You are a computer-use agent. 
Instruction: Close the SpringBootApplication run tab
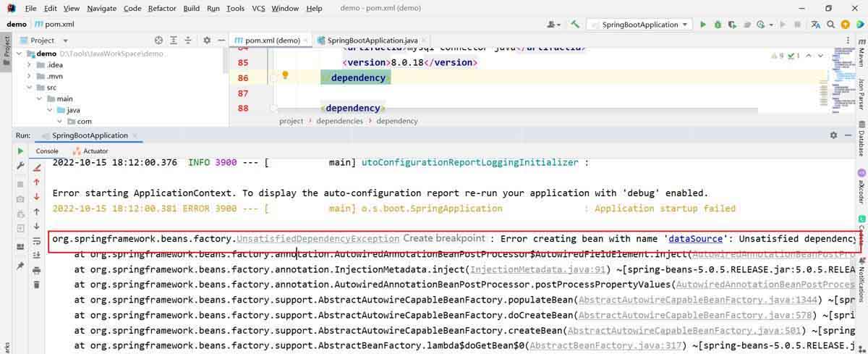point(136,135)
